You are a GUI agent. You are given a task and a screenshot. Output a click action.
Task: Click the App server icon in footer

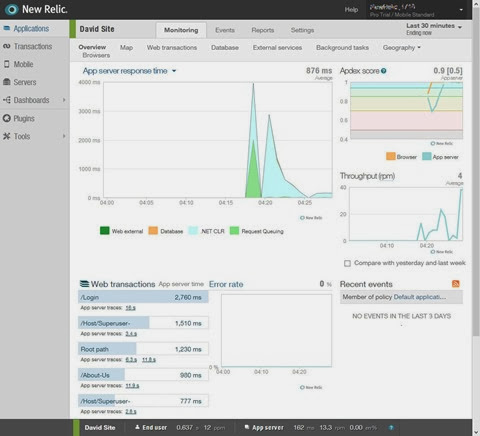pos(247,427)
